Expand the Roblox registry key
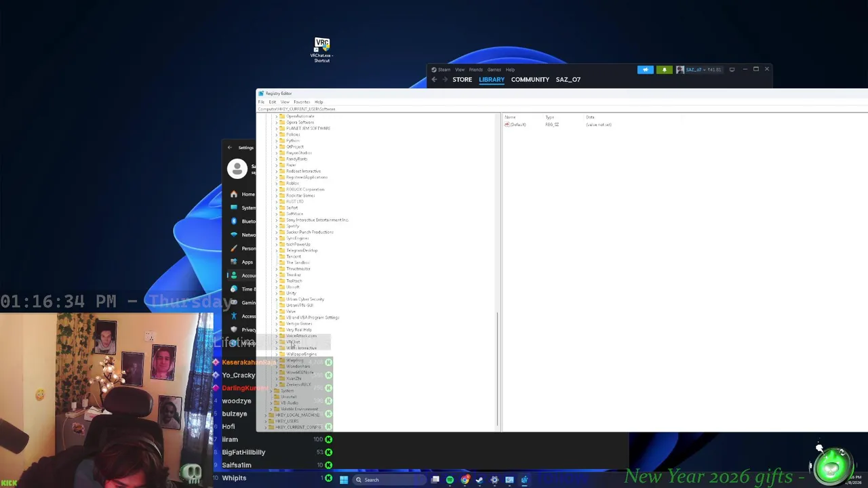The width and height of the screenshot is (868, 488). click(x=276, y=184)
